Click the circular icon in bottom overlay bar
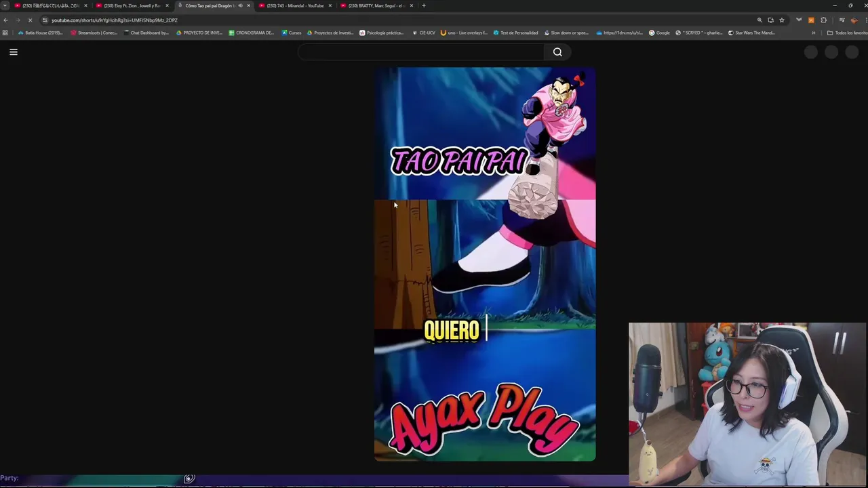868x488 pixels. [x=189, y=479]
